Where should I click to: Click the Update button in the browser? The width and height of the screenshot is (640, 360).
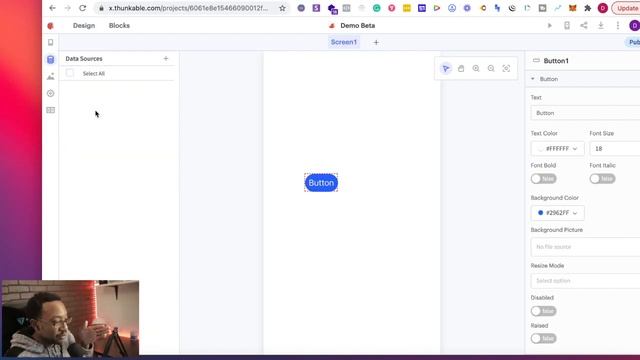point(627,8)
